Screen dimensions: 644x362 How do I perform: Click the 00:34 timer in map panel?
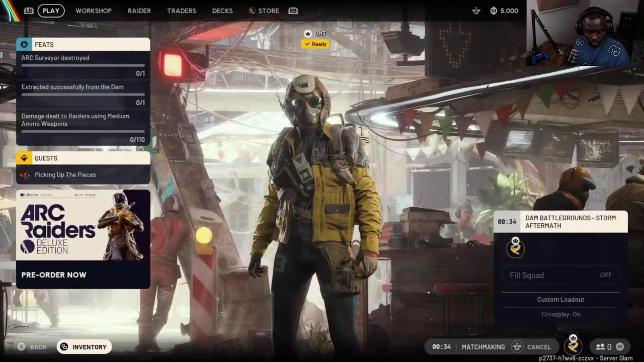[x=507, y=222]
